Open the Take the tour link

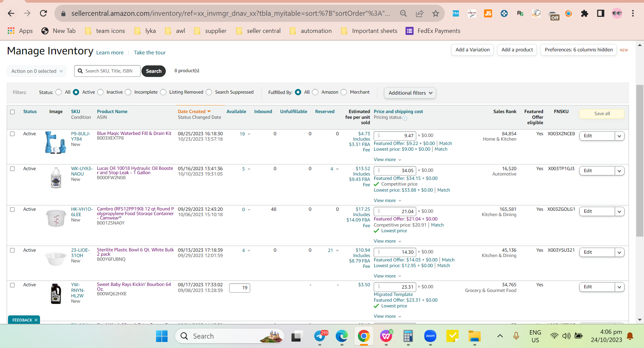pos(150,53)
